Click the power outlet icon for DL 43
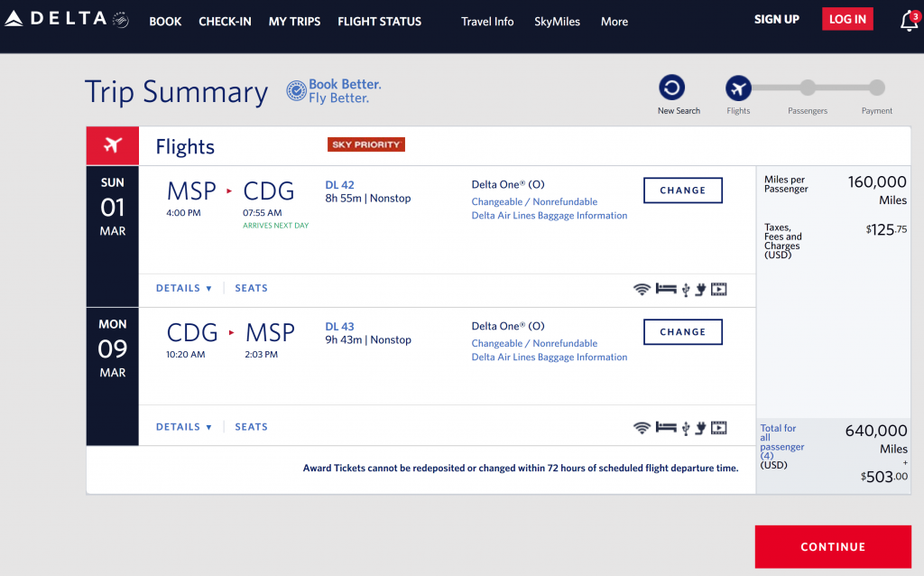Viewport: 924px width, 576px height. pos(700,428)
